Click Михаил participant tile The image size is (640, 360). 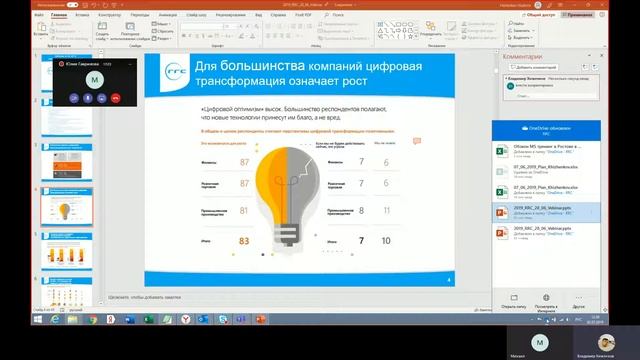click(x=540, y=343)
